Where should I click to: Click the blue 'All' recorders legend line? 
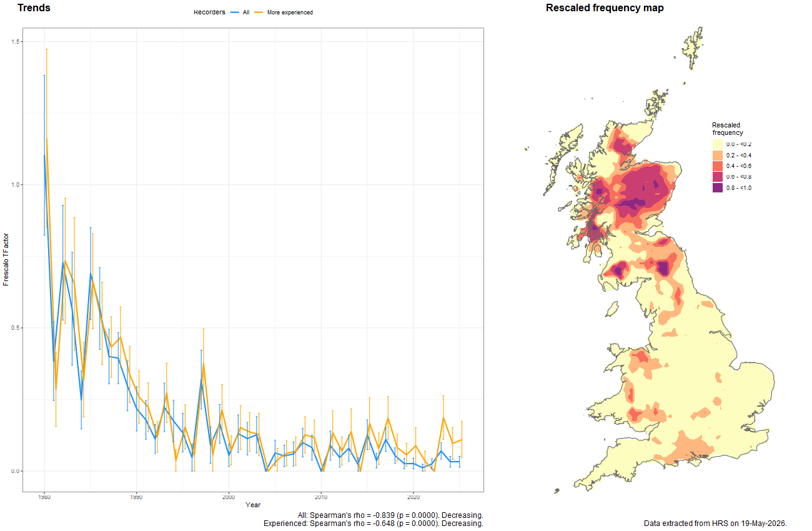click(235, 12)
